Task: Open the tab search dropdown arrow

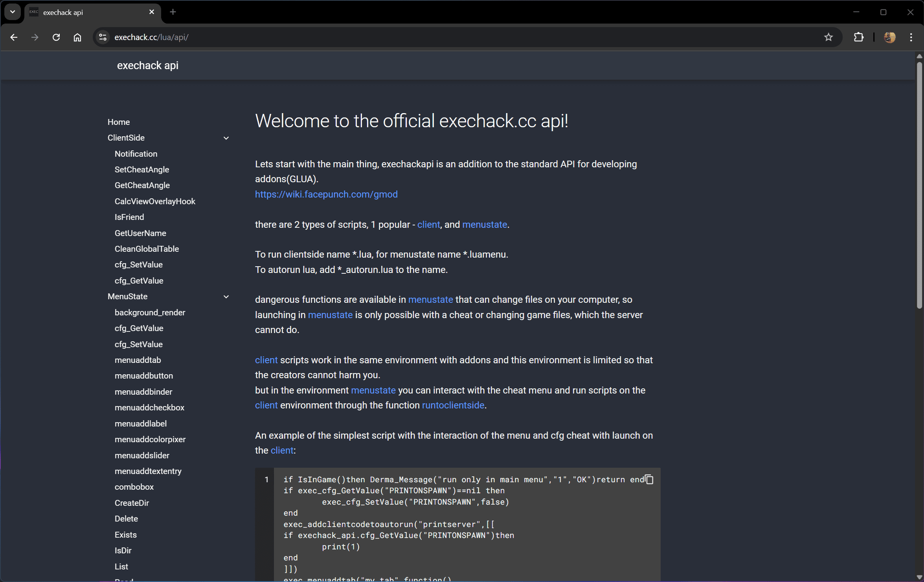Action: (13, 12)
